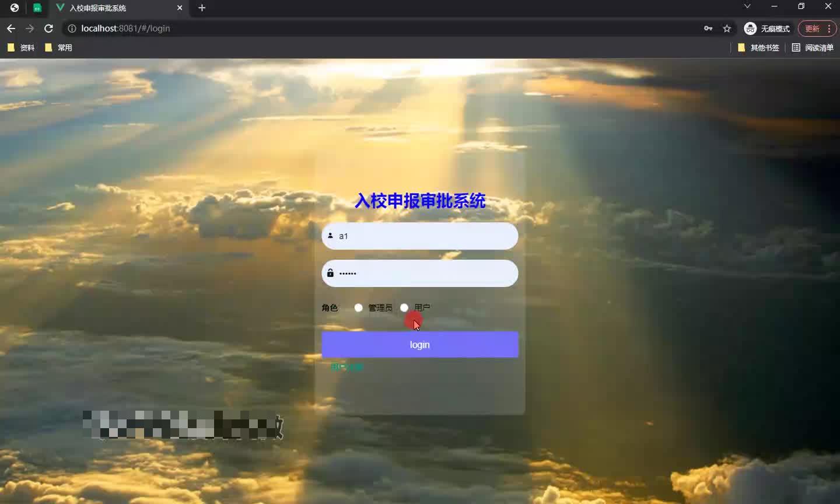This screenshot has height=504, width=840.
Task: Open the 阅读清单 reading list
Action: (x=813, y=48)
